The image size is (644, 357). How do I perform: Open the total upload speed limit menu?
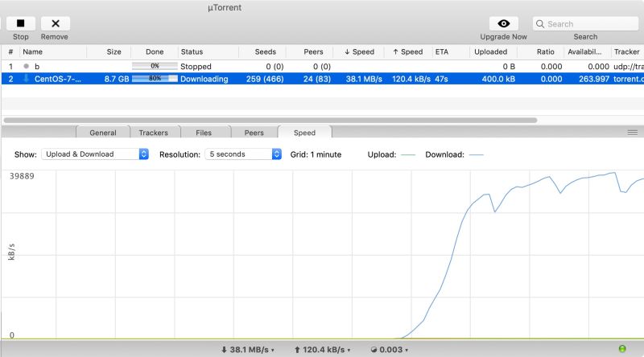[x=323, y=350]
